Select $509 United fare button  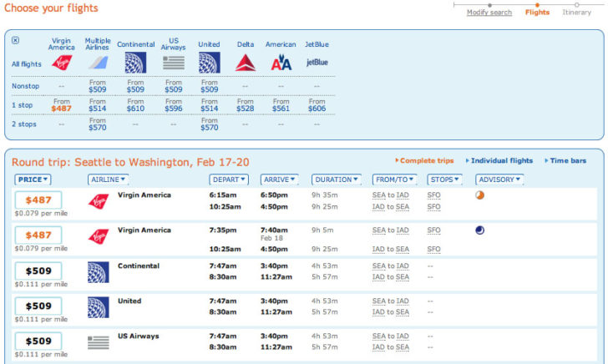[38, 306]
